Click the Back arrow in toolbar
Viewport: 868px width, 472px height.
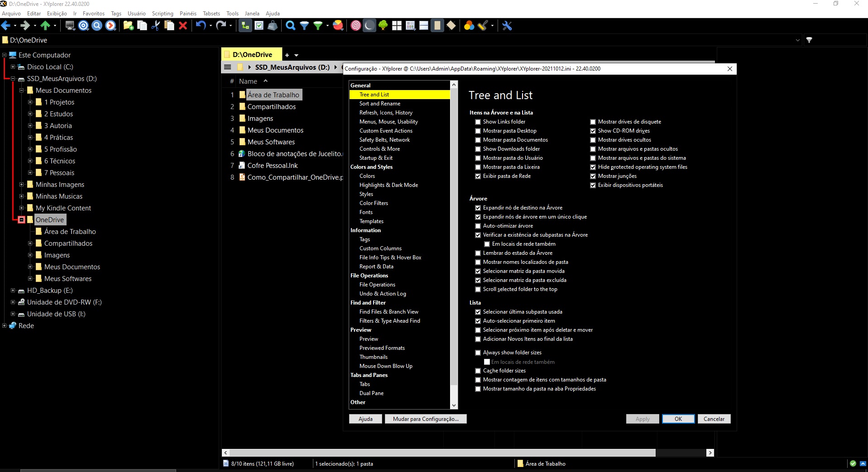point(6,26)
